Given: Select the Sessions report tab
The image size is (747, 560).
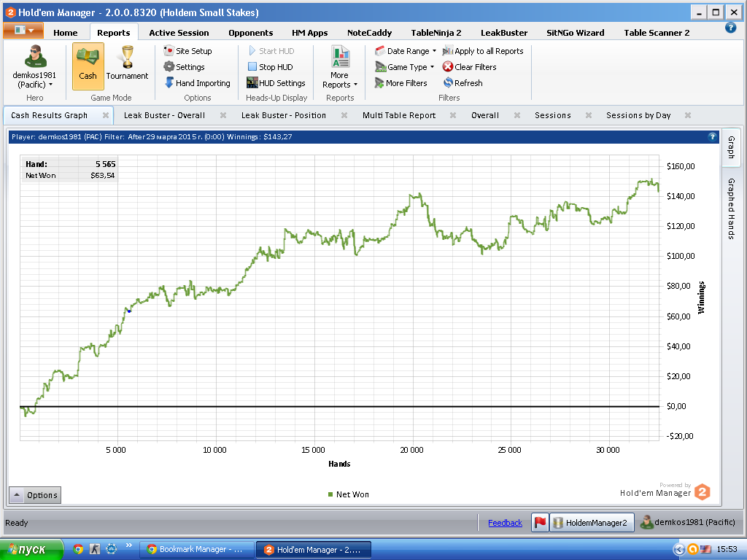Looking at the screenshot, I should pos(553,115).
